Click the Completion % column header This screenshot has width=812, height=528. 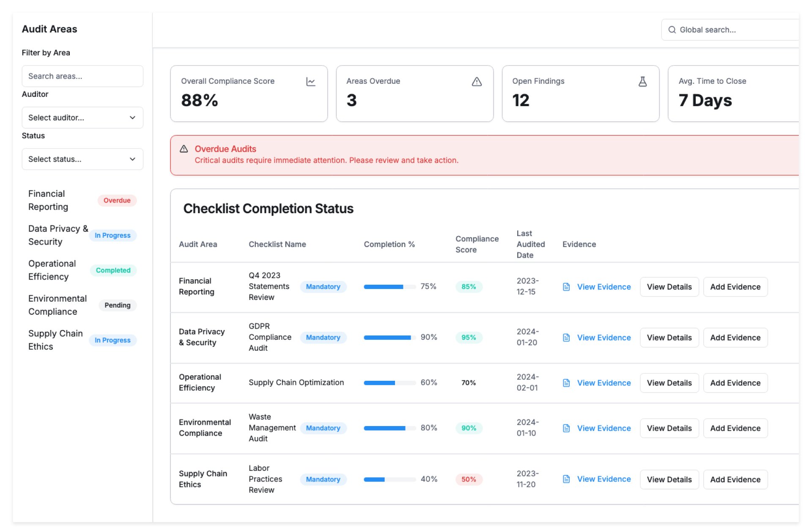coord(389,244)
